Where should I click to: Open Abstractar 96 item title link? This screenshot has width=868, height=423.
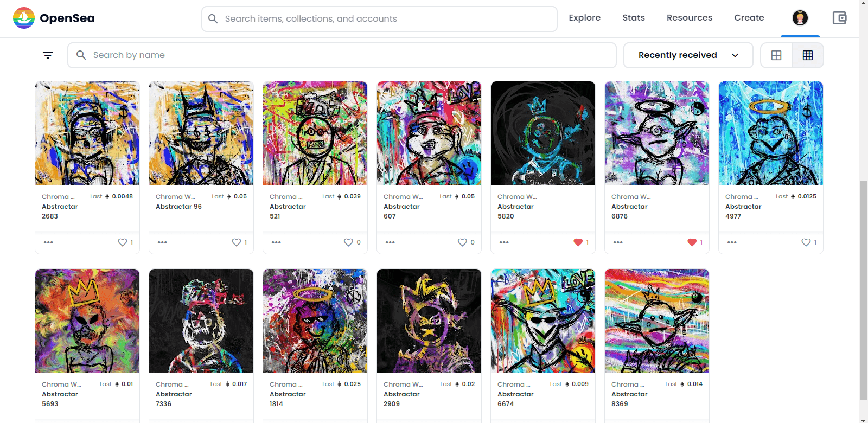178,207
